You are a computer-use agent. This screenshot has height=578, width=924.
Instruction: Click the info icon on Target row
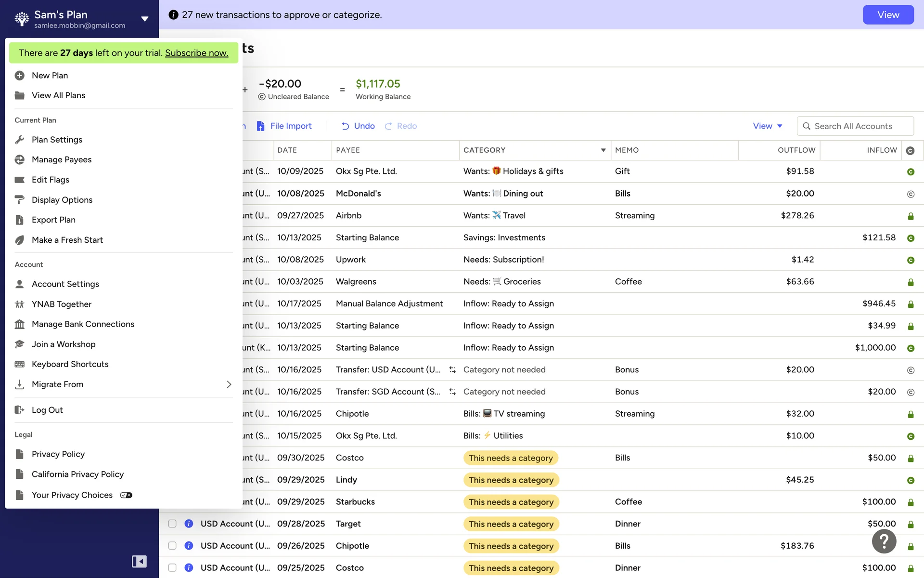[189, 524]
